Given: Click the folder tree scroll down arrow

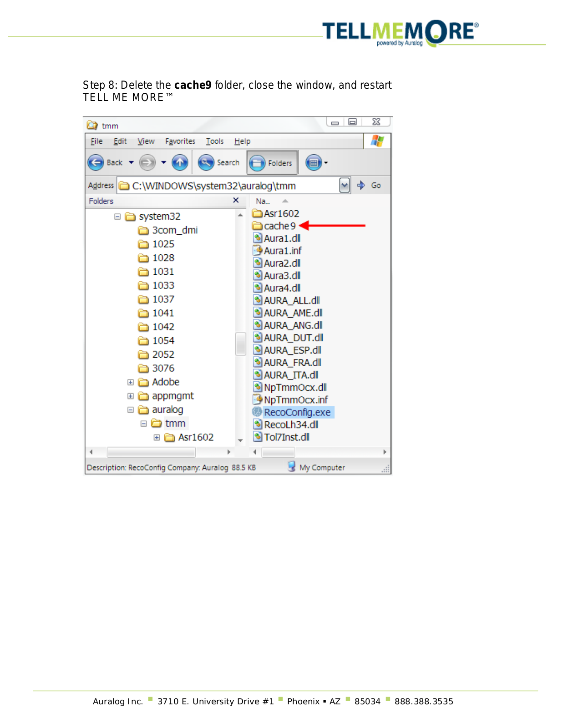Looking at the screenshot, I should [x=240, y=440].
